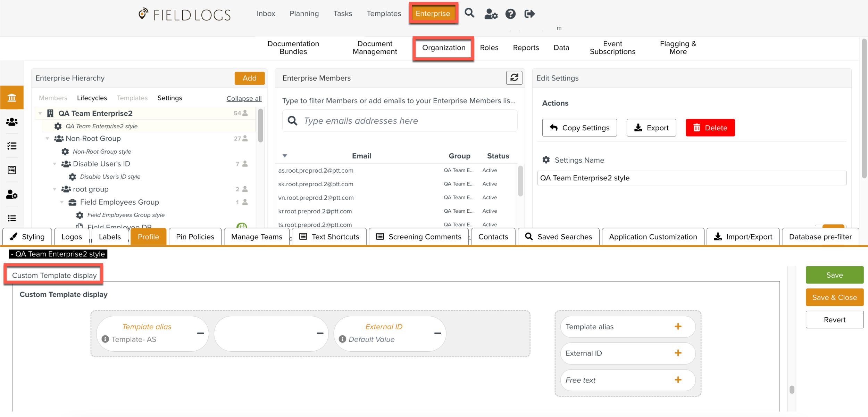Viewport: 868px width, 417px height.
Task: Click Save & Close button
Action: coord(834,297)
